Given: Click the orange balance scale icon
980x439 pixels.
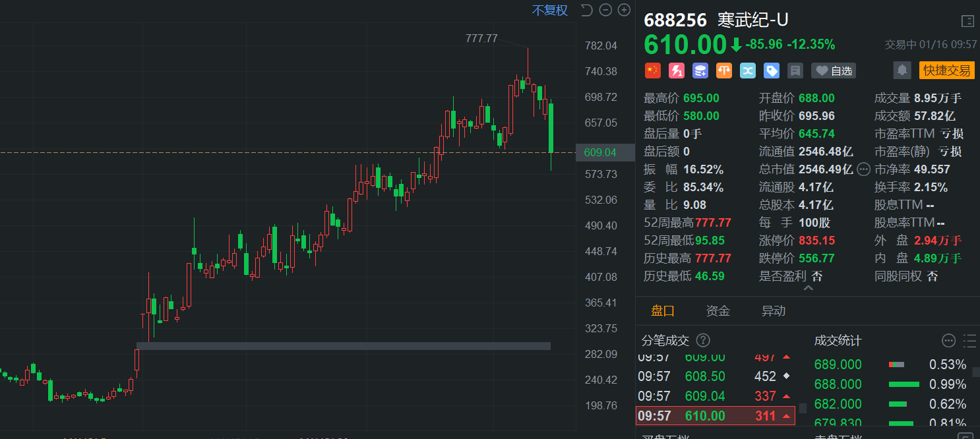Looking at the screenshot, I should (x=723, y=71).
